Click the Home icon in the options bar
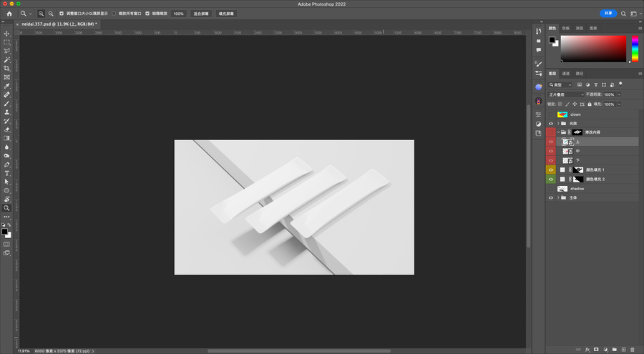This screenshot has width=644, height=354. tap(9, 14)
